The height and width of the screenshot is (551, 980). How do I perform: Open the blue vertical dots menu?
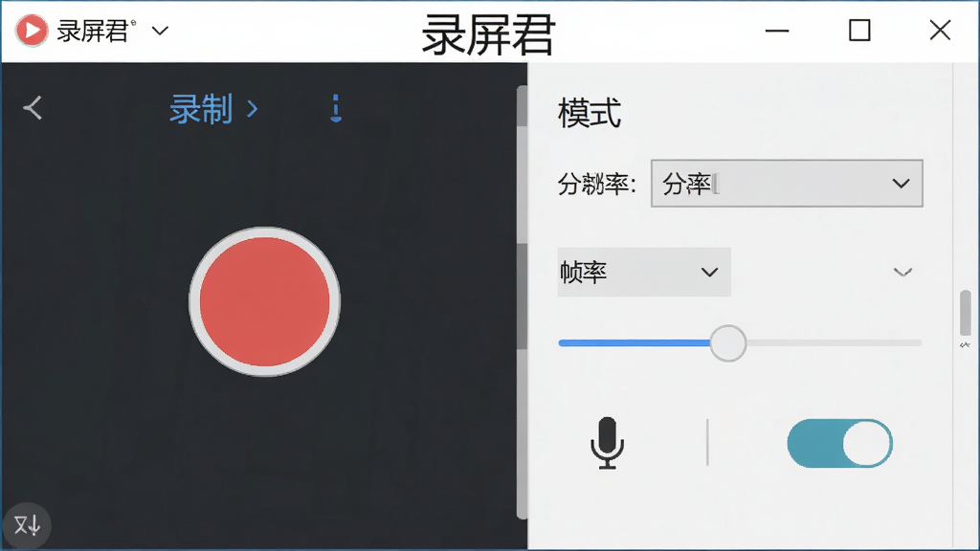click(336, 108)
